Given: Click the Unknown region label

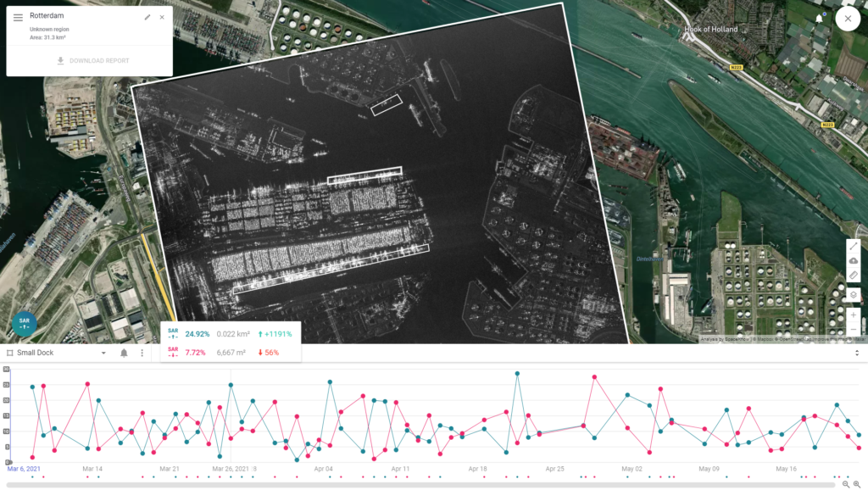Looking at the screenshot, I should (49, 30).
